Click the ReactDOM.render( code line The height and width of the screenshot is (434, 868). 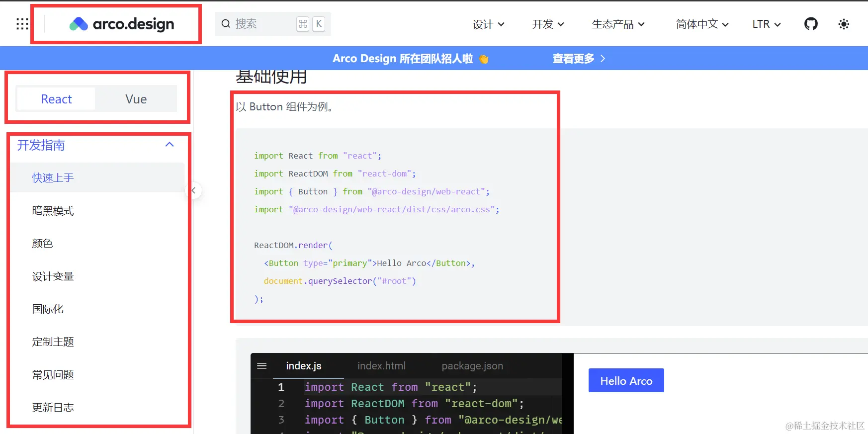coord(293,245)
